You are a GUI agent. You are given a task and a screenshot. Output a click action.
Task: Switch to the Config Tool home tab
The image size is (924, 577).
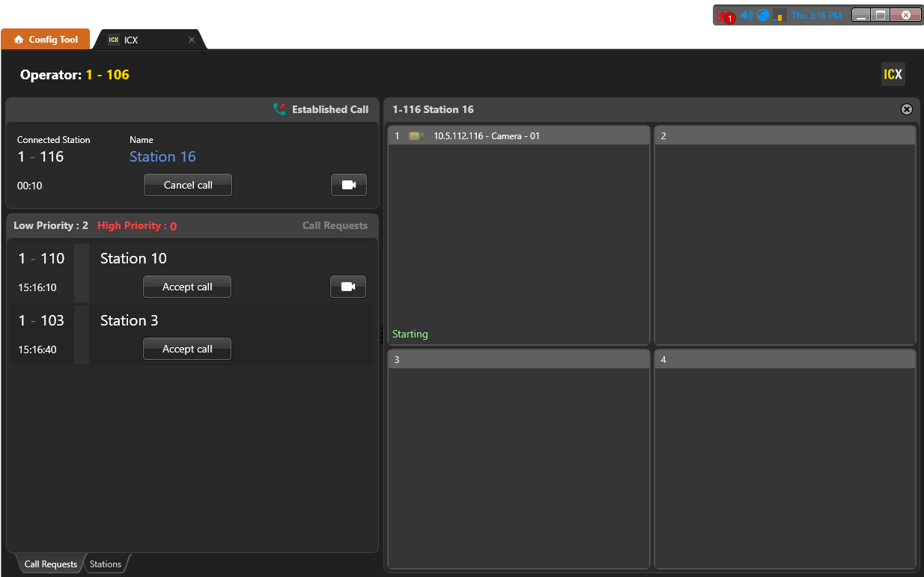point(46,40)
